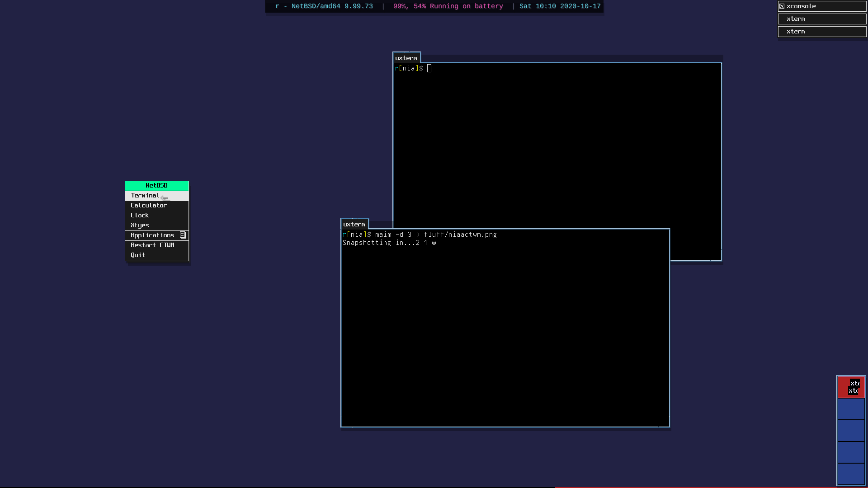Switch to bottom workspace in pager
Viewport: 868px width, 488px height.
(851, 474)
